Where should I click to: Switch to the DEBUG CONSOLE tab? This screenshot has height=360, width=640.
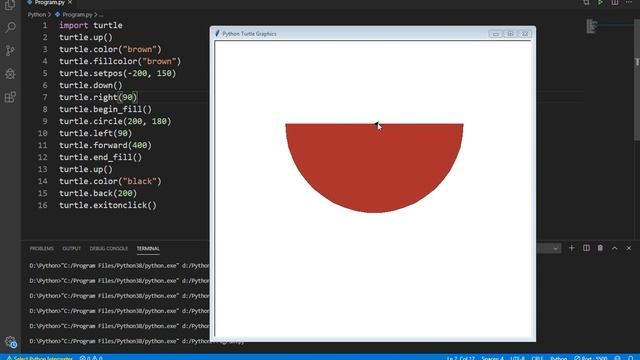109,249
